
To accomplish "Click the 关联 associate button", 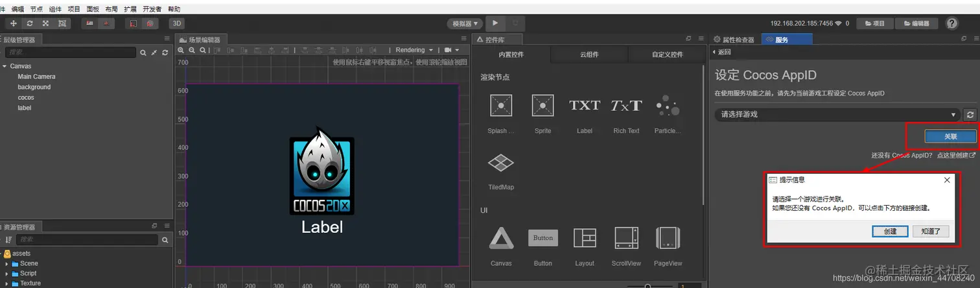I will point(950,137).
